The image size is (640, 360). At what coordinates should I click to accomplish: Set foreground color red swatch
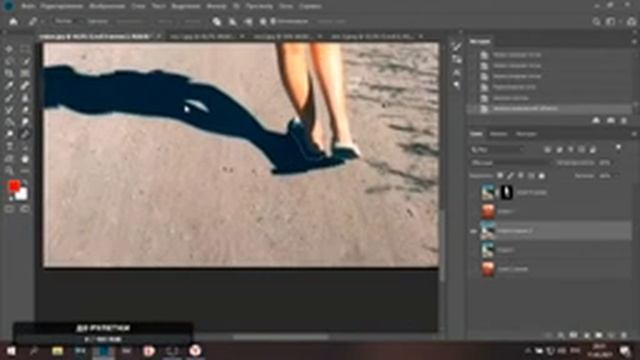coord(14,187)
